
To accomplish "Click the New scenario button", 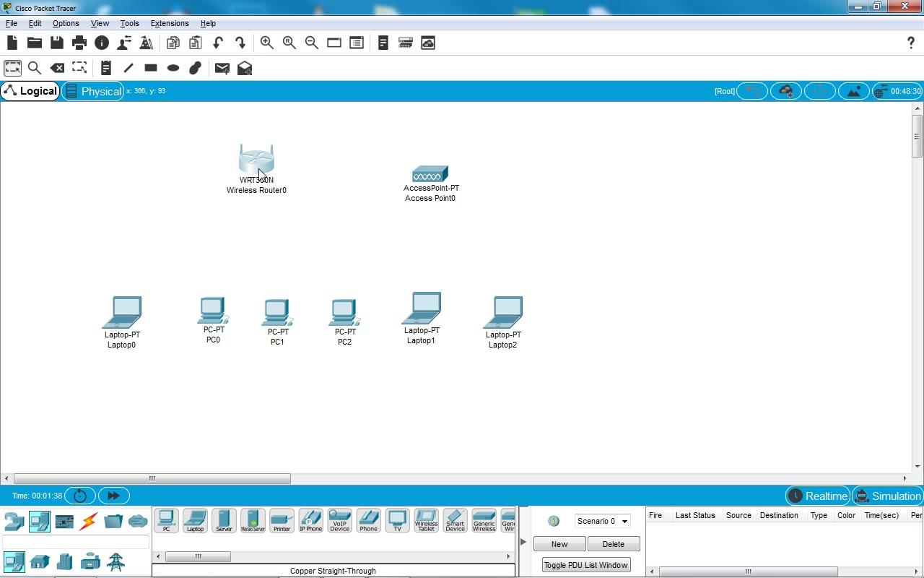I will coord(559,544).
